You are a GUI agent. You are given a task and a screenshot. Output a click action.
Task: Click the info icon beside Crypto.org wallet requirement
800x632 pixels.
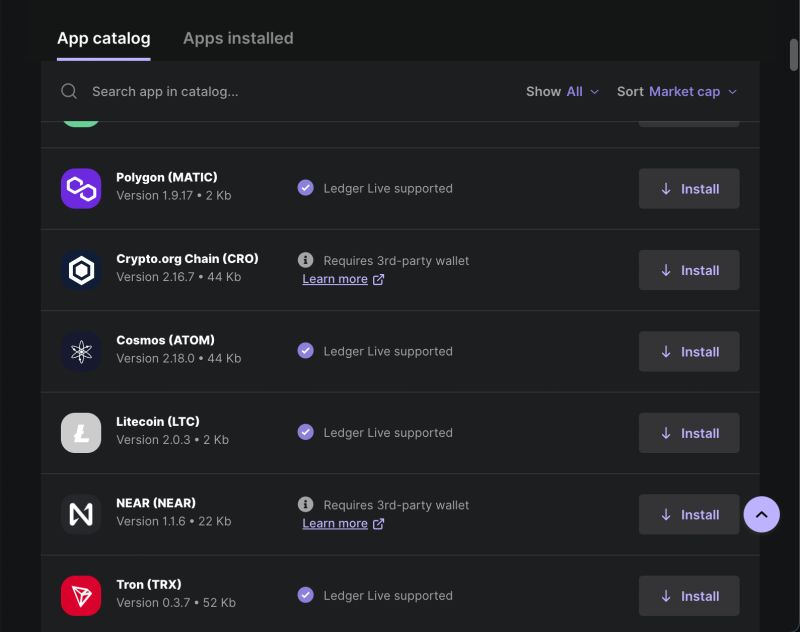click(x=306, y=260)
